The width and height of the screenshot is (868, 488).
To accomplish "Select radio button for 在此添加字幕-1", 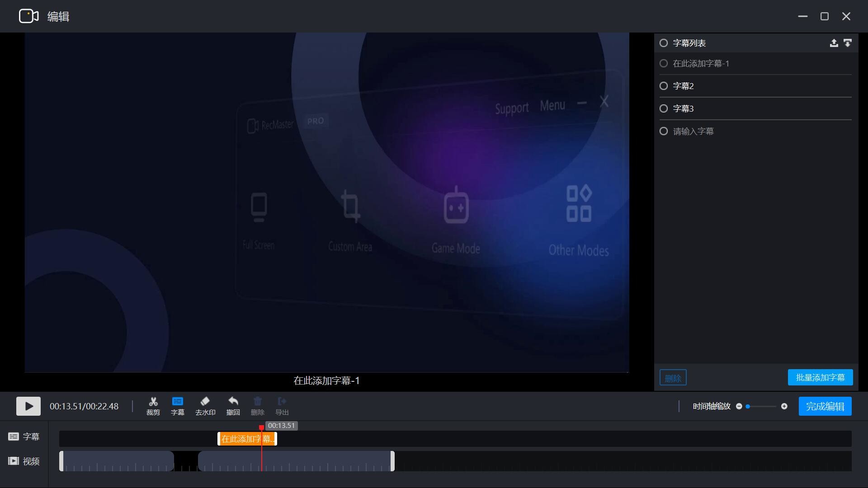I will [664, 63].
